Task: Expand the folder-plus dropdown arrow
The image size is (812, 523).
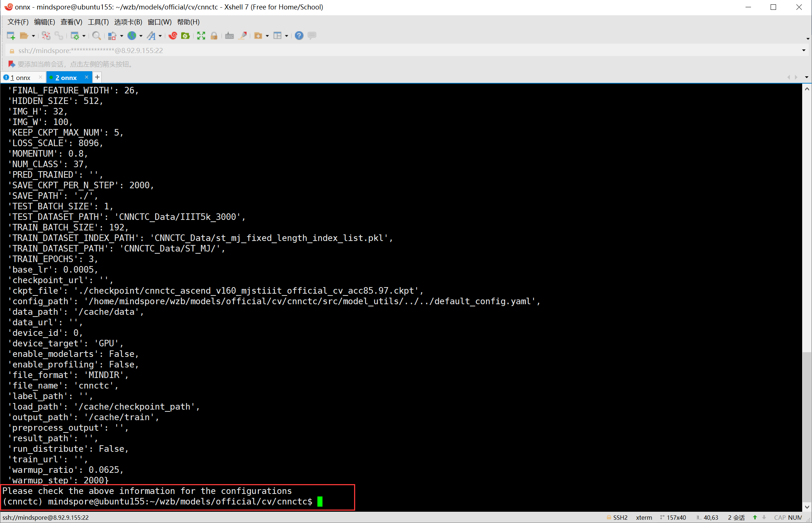Action: coord(267,36)
